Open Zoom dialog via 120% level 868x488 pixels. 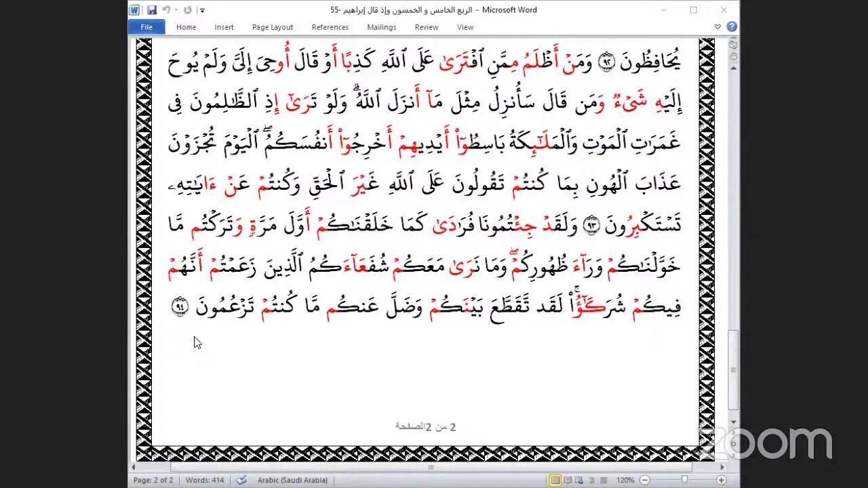(625, 480)
